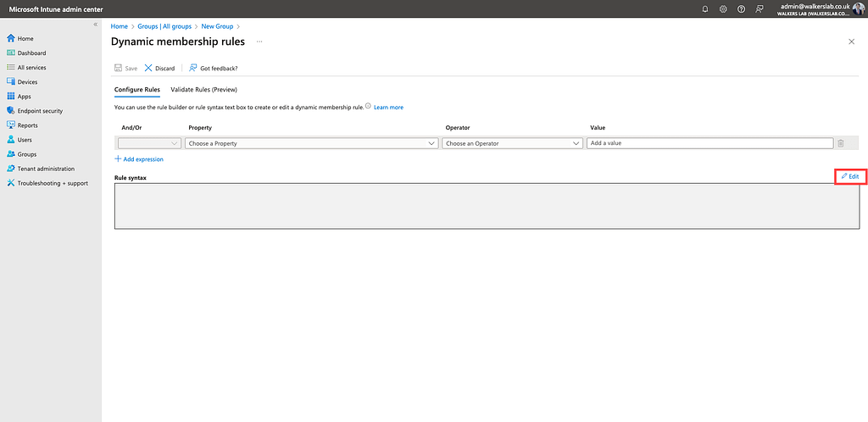Click the info icon beside rule description
The height and width of the screenshot is (422, 868).
click(368, 107)
